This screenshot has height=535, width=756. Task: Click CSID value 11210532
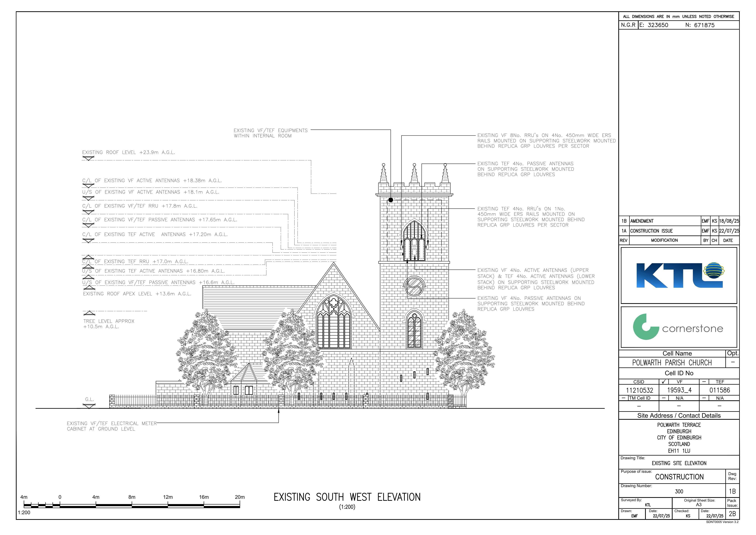pyautogui.click(x=639, y=390)
